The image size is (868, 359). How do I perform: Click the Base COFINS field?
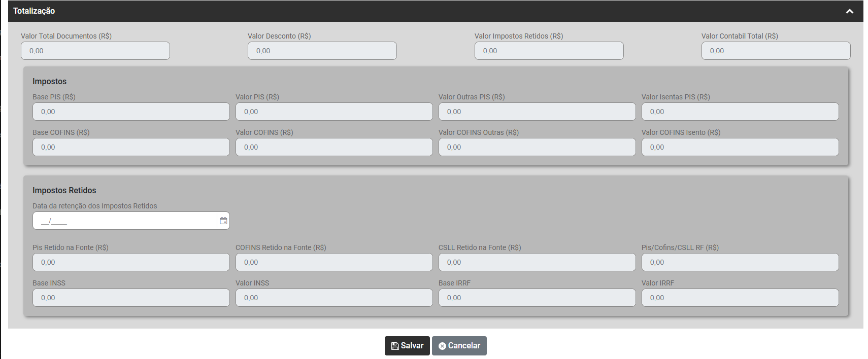coord(131,147)
